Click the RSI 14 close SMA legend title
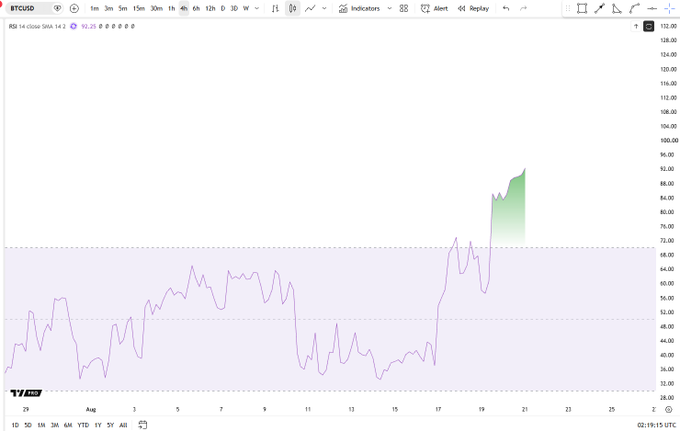This screenshot has width=680, height=431. pos(37,26)
